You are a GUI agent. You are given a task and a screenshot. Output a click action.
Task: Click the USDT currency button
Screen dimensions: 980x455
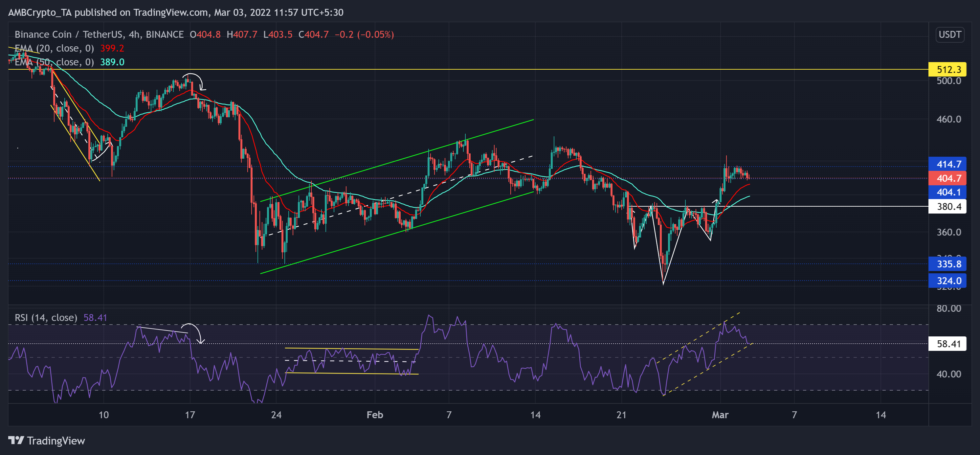pyautogui.click(x=949, y=34)
